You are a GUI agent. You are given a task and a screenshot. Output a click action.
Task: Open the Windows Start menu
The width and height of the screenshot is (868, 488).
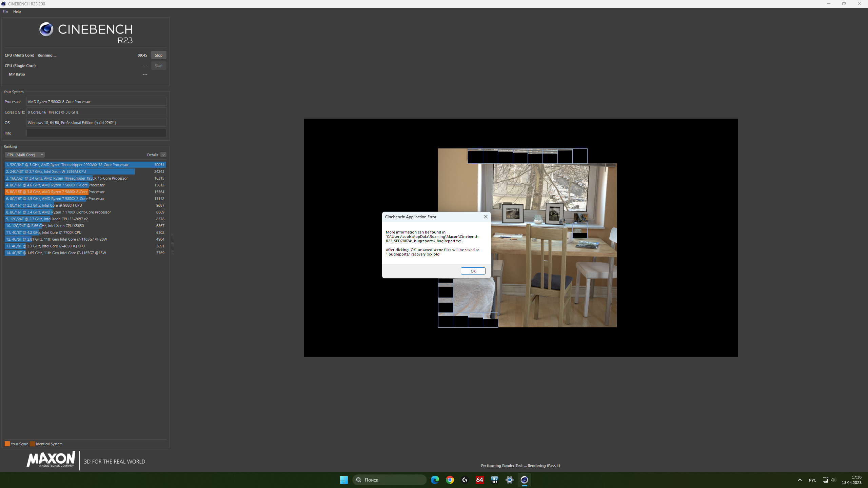344,480
